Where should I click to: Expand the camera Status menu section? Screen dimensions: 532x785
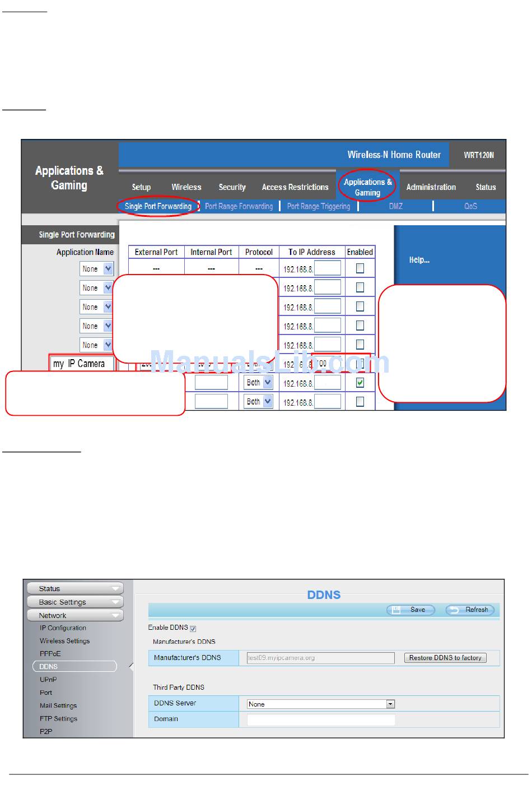75,588
